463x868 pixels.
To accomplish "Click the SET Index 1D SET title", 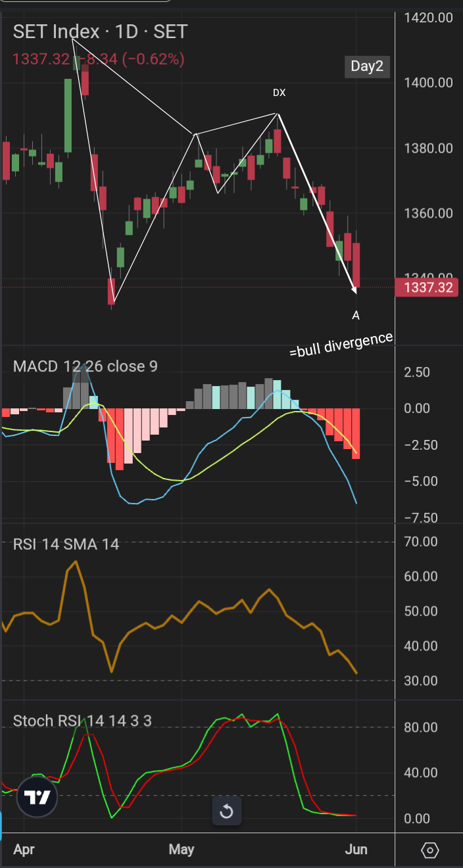I will 100,31.
